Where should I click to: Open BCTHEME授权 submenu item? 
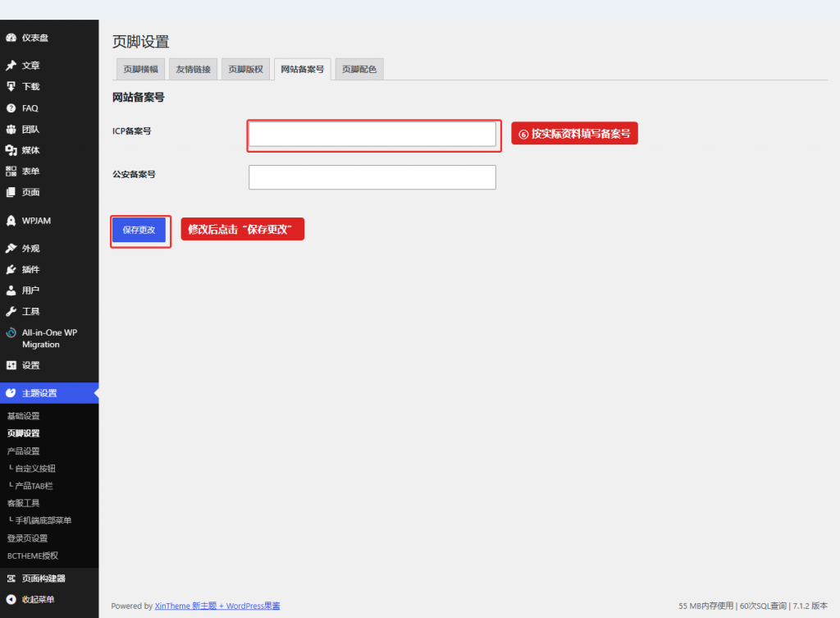(33, 556)
